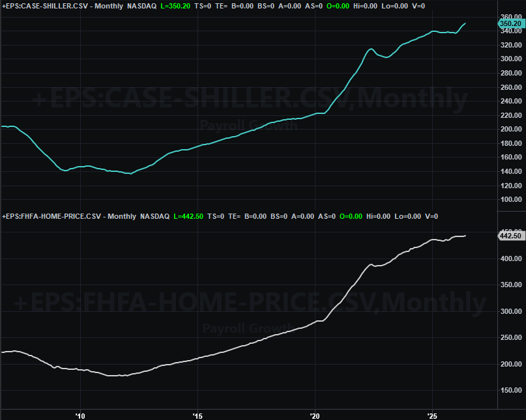Select the +EPS:FHFA-HOME-PRICE.CSV - Monthly title
526x420 pixels.
69,216
